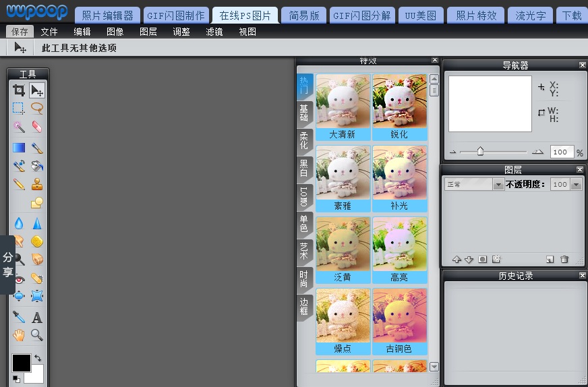The height and width of the screenshot is (387, 588).
Task: Select the Text tool
Action: (x=36, y=318)
